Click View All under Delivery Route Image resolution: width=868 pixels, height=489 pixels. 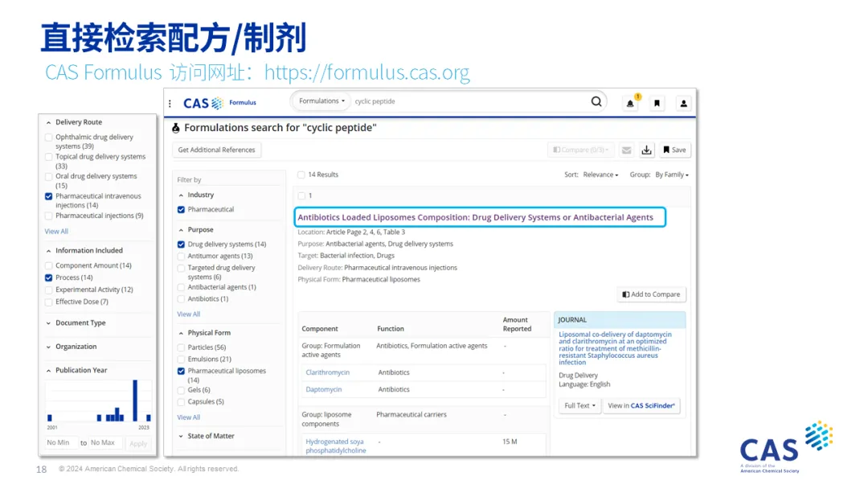pyautogui.click(x=56, y=232)
